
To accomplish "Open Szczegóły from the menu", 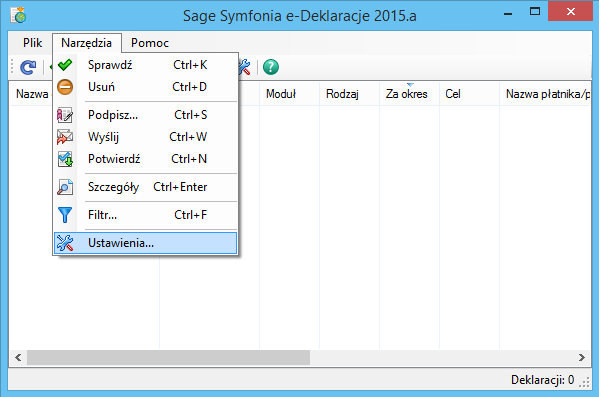I will (x=146, y=187).
